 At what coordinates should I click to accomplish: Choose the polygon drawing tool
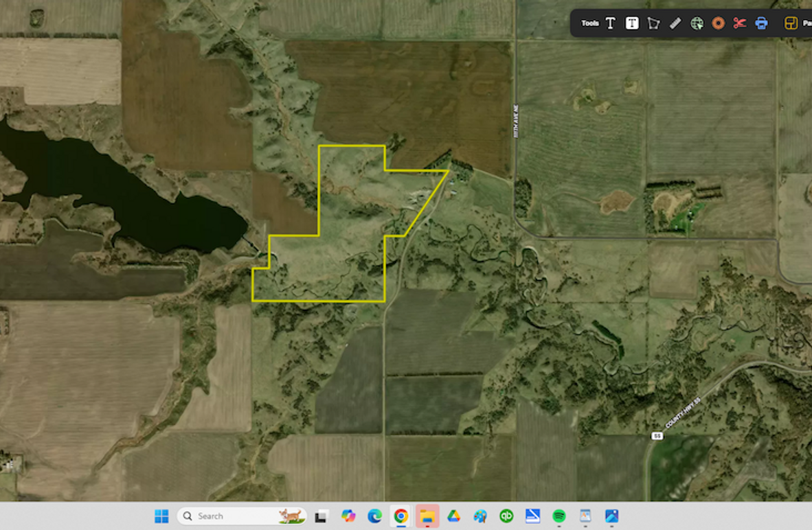[x=653, y=23]
